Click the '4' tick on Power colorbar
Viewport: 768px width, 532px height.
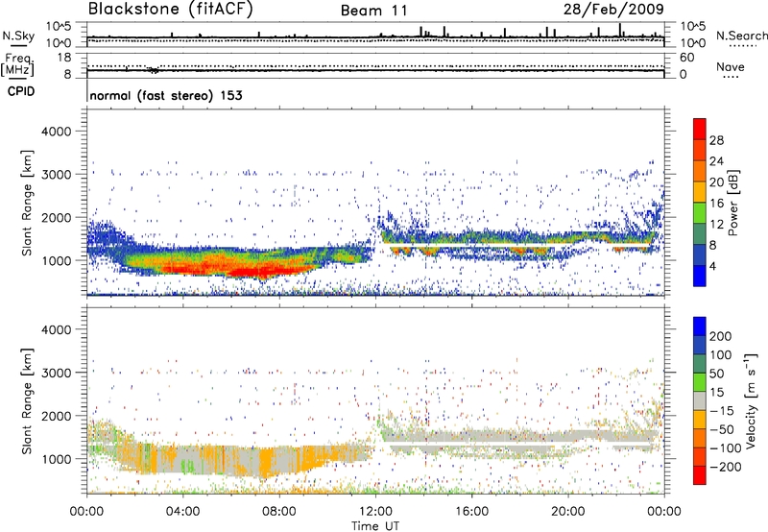coord(712,266)
